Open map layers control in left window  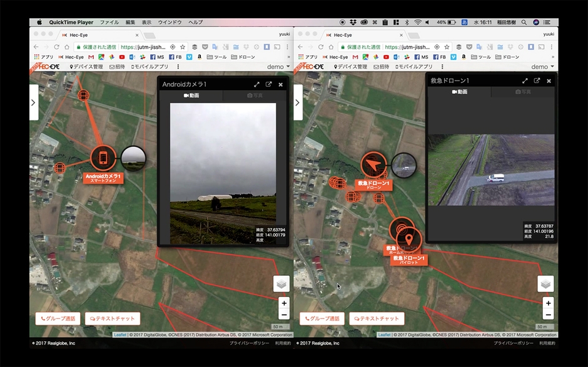click(x=281, y=284)
